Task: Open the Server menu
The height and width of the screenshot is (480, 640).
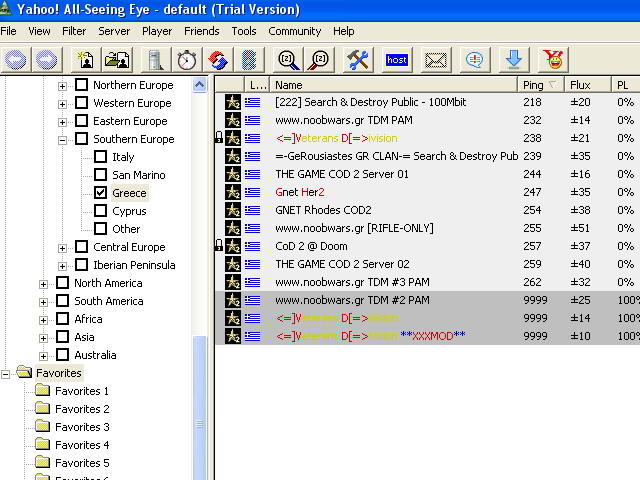Action: tap(114, 31)
